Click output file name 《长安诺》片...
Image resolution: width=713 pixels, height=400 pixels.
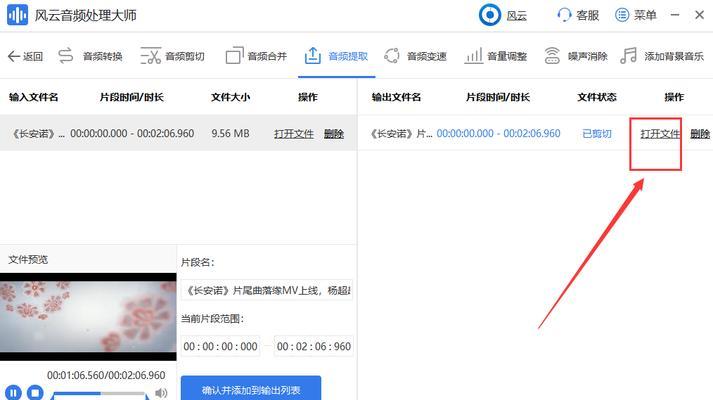point(401,134)
